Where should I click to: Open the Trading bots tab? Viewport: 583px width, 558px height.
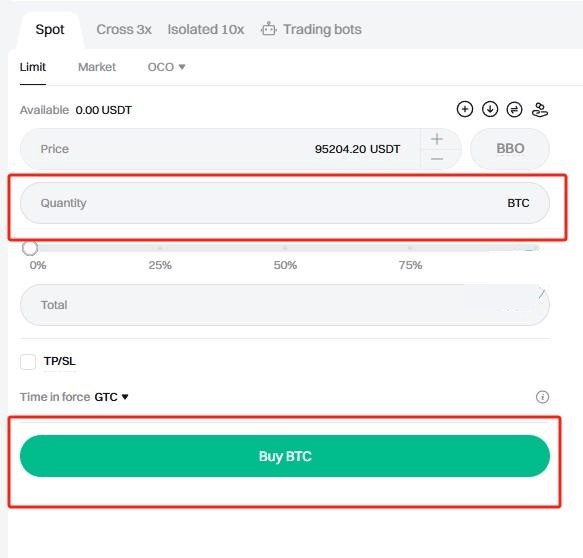click(311, 29)
